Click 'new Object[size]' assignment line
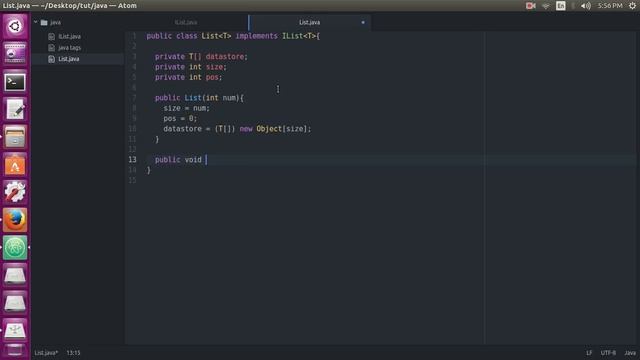The image size is (640, 360). [237, 129]
